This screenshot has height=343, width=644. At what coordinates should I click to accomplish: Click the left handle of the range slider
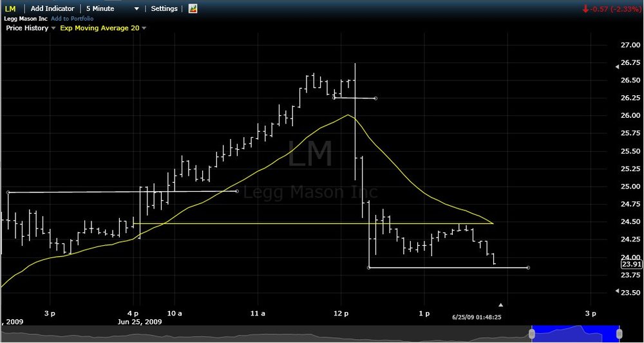[533, 333]
